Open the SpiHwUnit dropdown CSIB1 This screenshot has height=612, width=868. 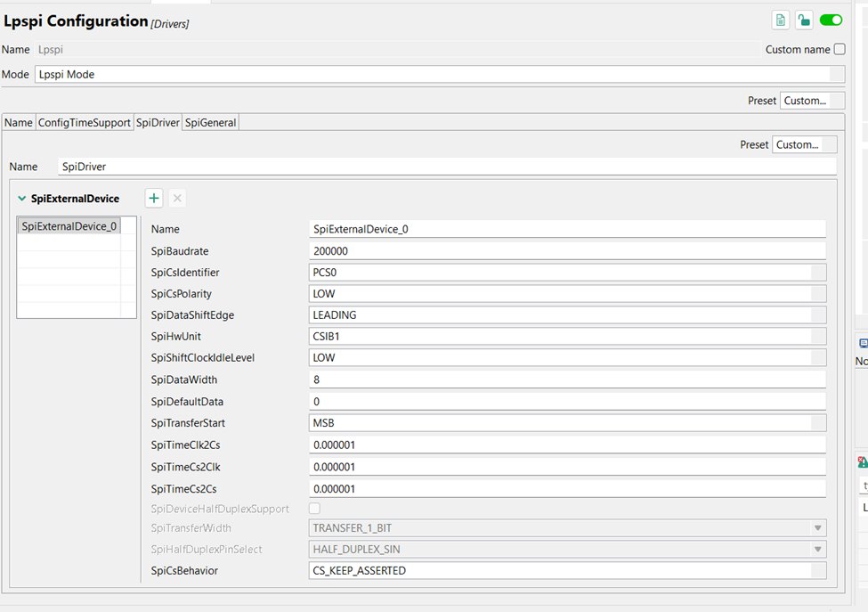pyautogui.click(x=567, y=336)
